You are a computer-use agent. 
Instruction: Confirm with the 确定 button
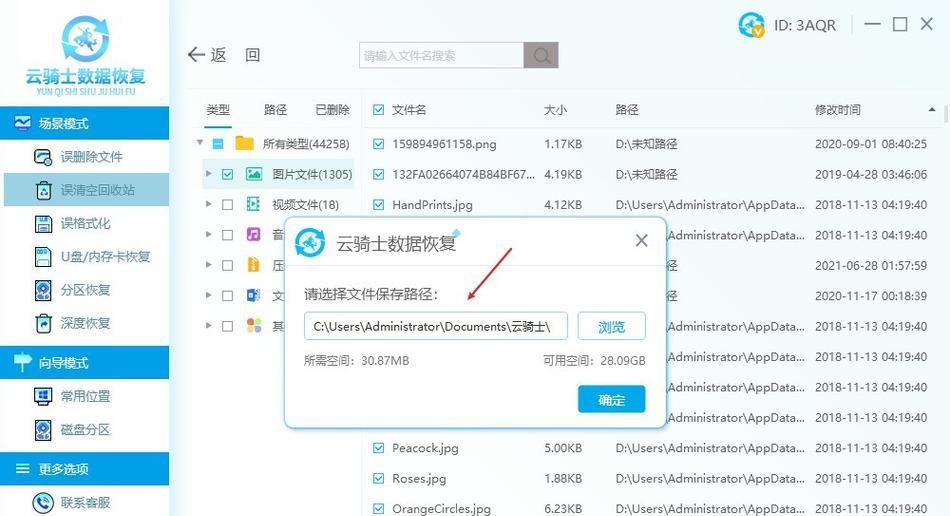(611, 399)
